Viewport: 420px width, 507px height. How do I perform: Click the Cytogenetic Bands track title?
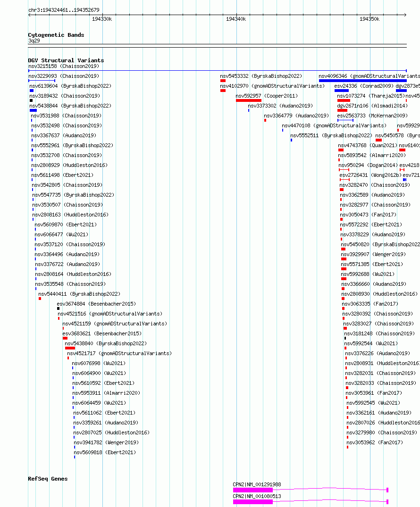(56, 35)
